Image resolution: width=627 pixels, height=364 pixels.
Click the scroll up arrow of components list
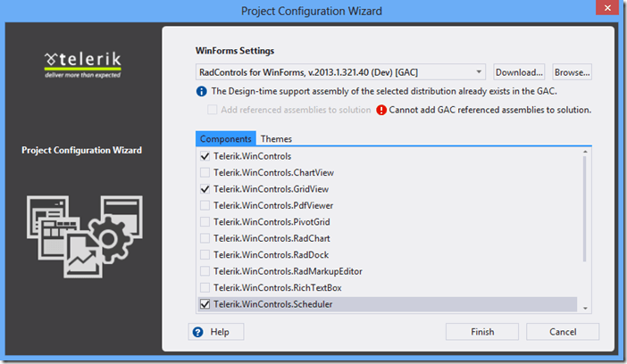click(585, 152)
